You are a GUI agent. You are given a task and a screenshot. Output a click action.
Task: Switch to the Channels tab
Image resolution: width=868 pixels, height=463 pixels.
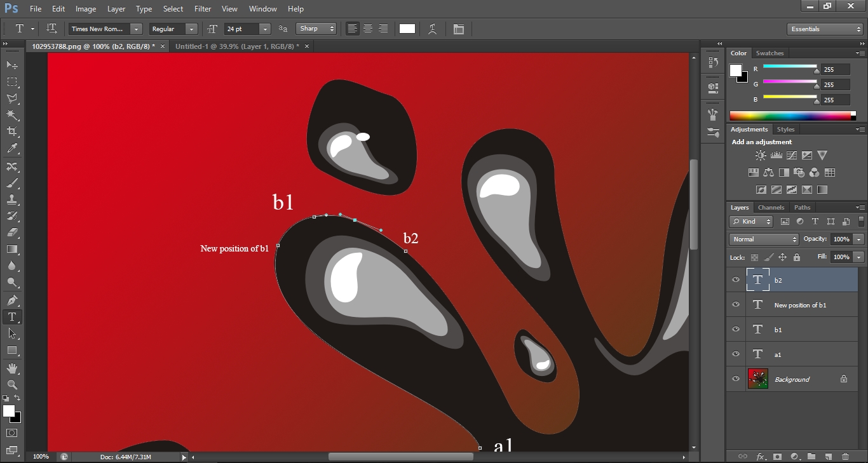(x=771, y=207)
